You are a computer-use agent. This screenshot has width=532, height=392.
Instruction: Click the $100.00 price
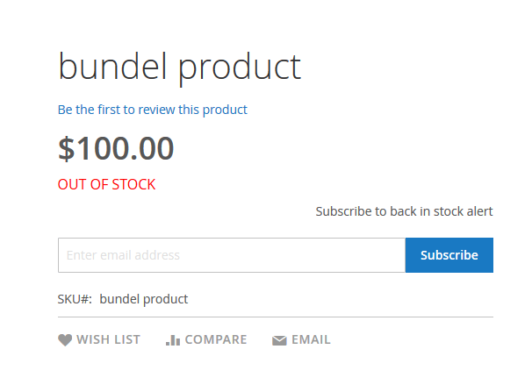[116, 148]
